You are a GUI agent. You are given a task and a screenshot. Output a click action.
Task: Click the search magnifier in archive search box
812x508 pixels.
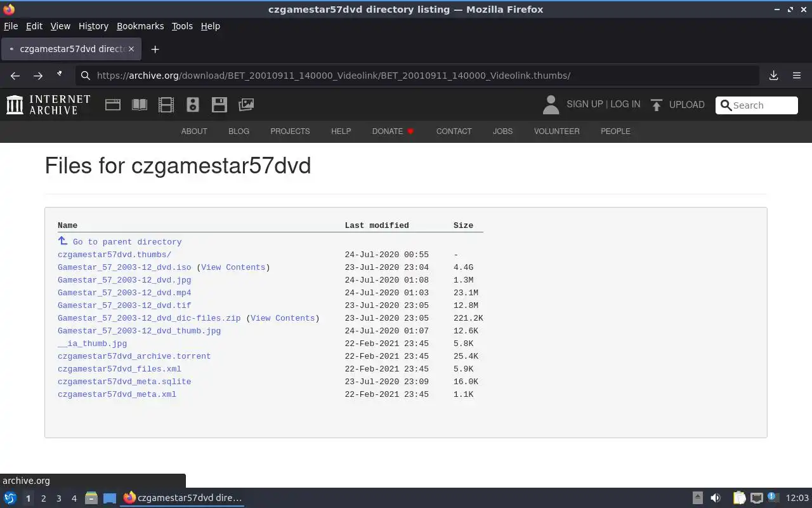point(726,105)
